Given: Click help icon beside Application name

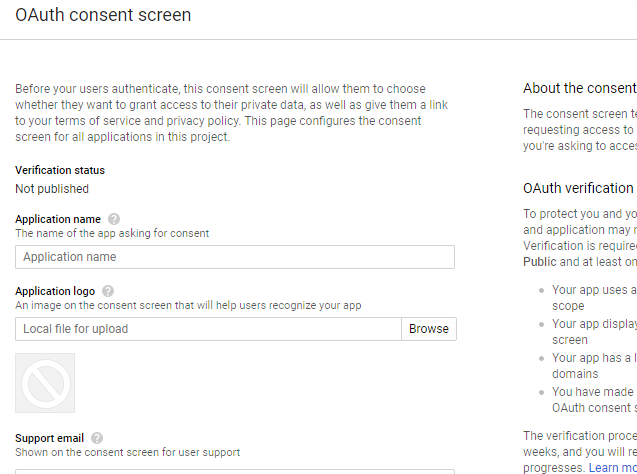Looking at the screenshot, I should click(114, 219).
